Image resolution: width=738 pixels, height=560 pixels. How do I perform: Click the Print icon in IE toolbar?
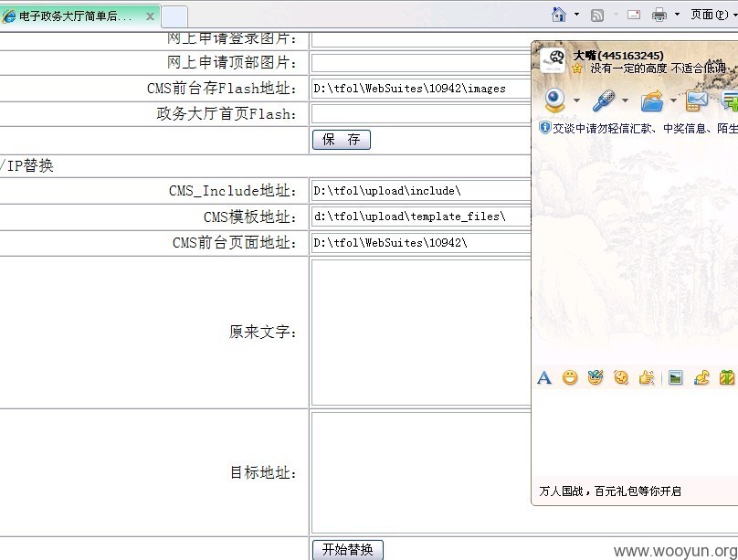coord(659,15)
